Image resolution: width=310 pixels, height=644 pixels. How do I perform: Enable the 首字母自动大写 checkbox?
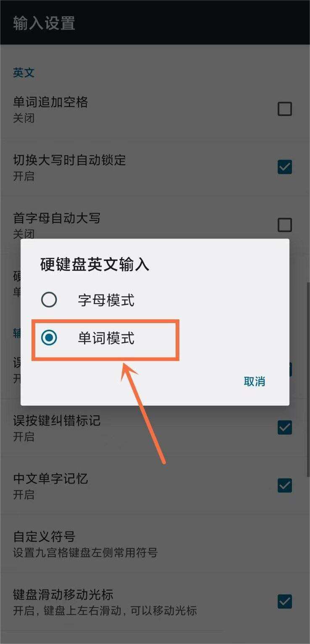tap(285, 225)
